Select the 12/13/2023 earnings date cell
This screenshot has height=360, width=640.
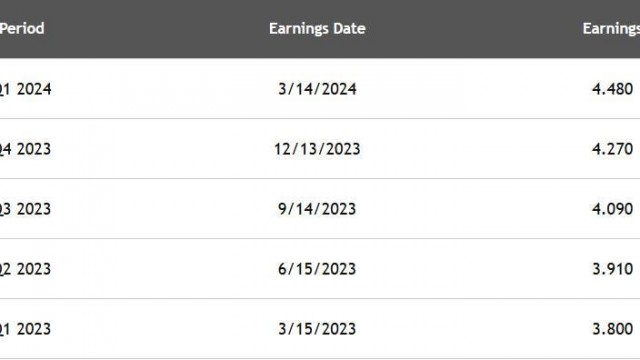[x=317, y=149]
